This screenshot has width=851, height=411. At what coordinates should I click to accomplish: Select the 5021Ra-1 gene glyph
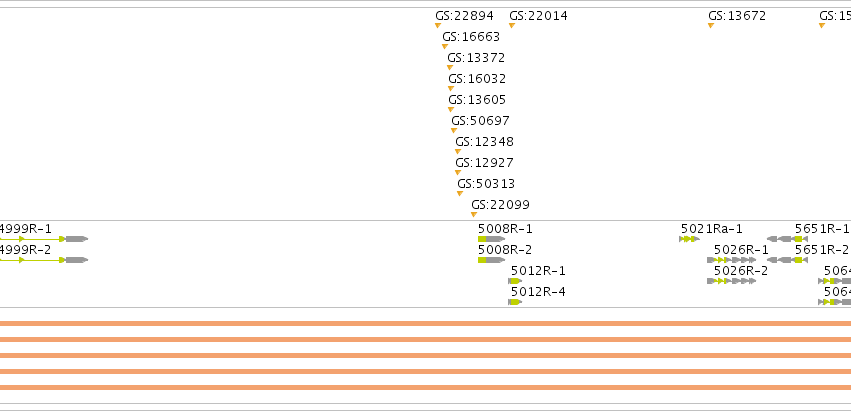pos(689,239)
